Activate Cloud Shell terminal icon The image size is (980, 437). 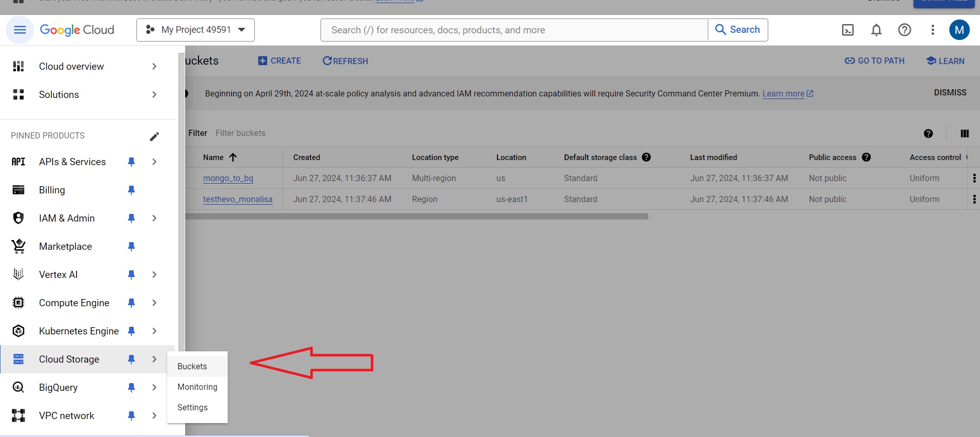848,30
